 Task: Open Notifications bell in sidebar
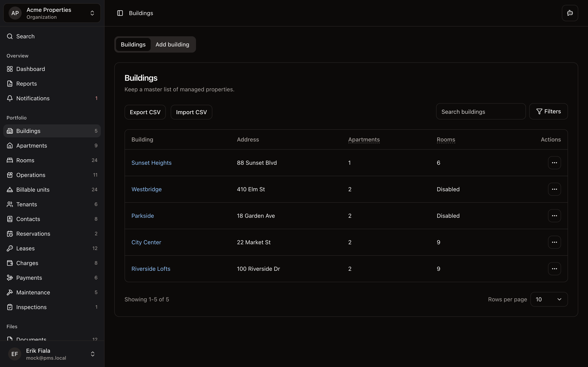pos(10,98)
